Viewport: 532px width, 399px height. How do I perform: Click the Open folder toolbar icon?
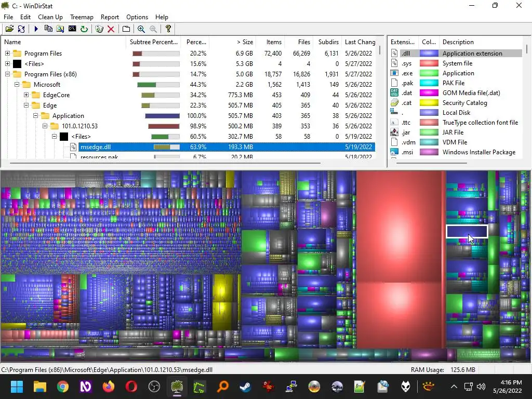pos(9,29)
